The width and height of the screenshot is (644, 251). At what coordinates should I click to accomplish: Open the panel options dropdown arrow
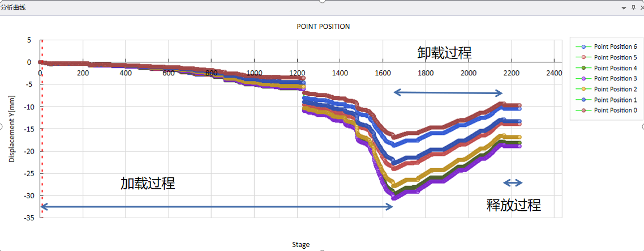click(624, 8)
